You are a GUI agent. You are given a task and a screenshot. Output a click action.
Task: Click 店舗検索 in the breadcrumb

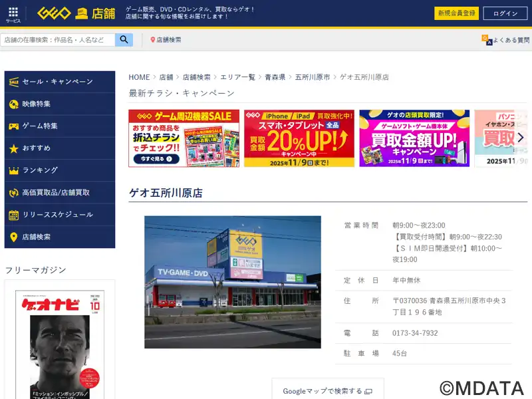(196, 77)
